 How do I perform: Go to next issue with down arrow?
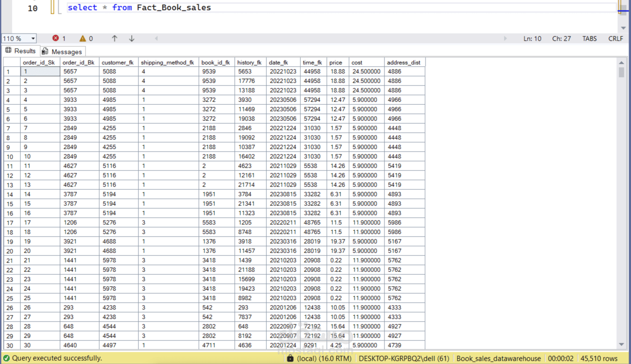(x=132, y=38)
